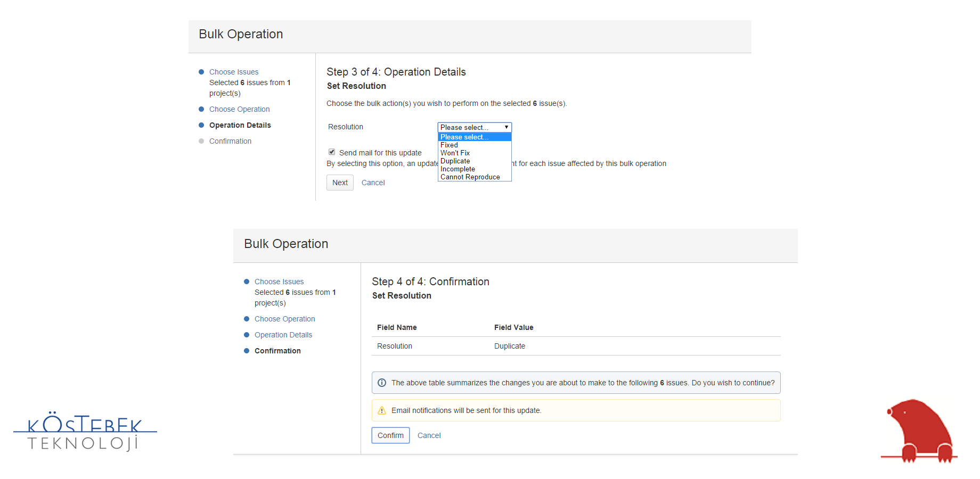980x479 pixels.
Task: Click the warning icon beside email notification notice
Action: (x=382, y=410)
